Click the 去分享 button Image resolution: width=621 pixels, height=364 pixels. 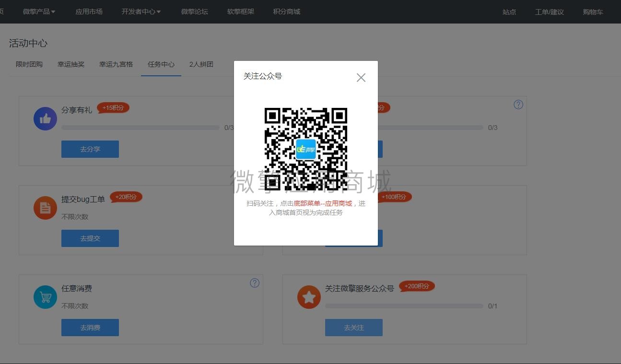pyautogui.click(x=90, y=149)
